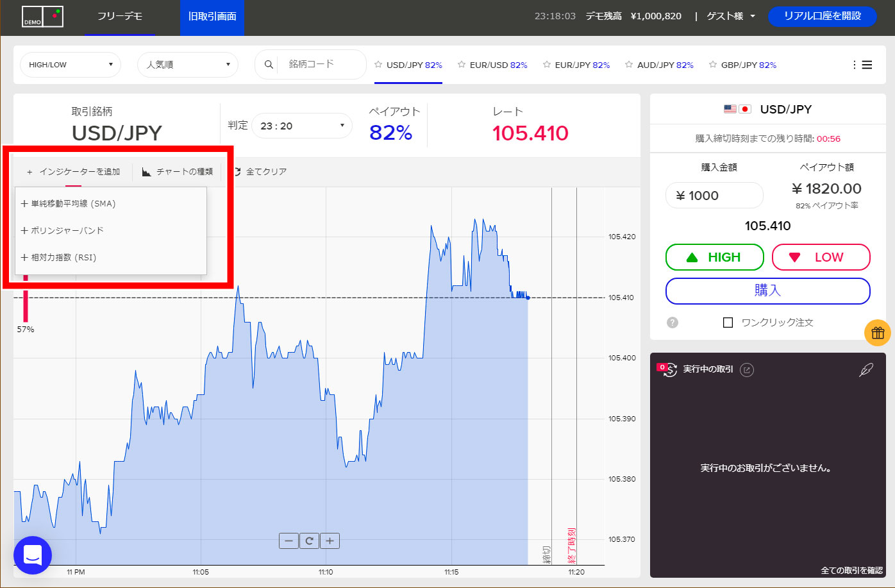
Task: Zoom out chart with minus button
Action: pos(289,541)
